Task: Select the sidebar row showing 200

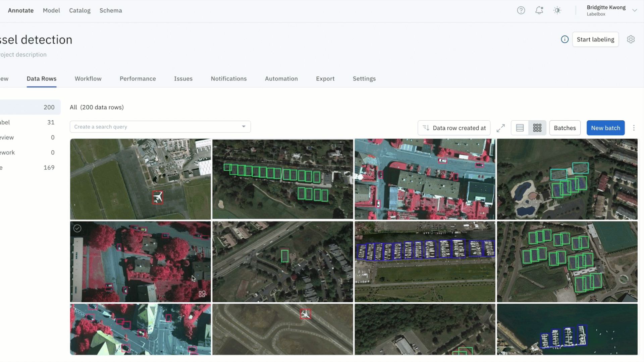Action: pos(30,107)
